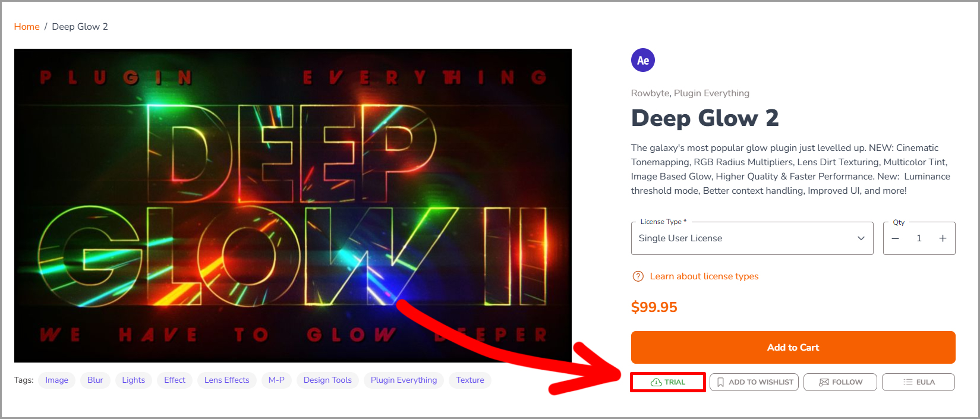Open Learn about license types link

[x=704, y=276]
